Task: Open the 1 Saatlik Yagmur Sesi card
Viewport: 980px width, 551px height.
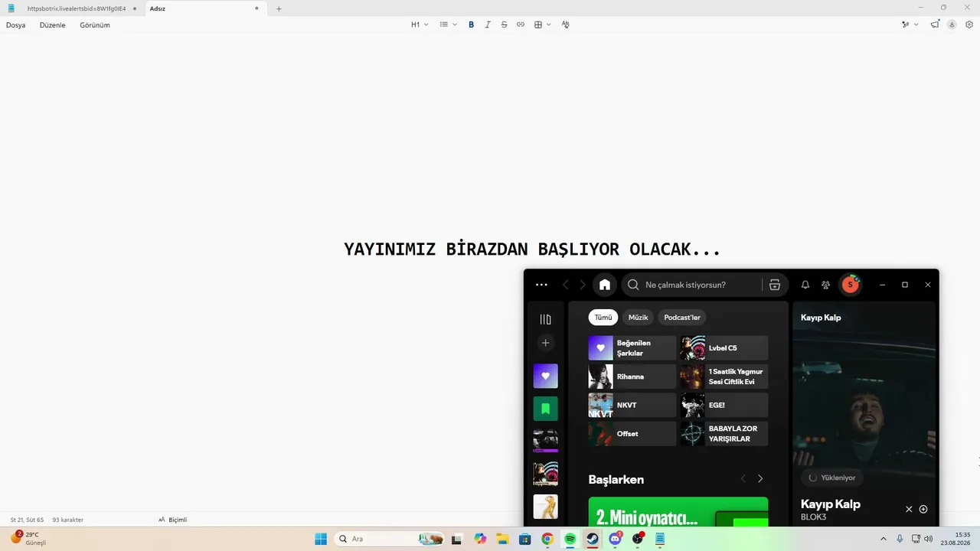Action: (x=724, y=377)
